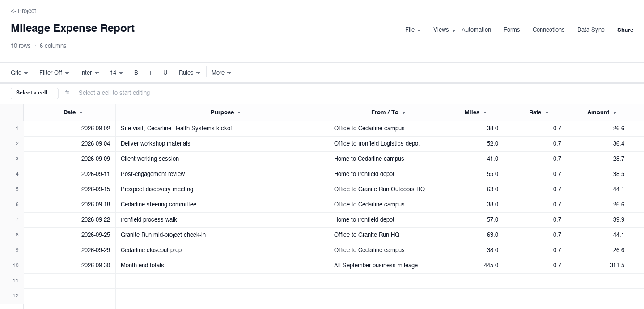Screen dimensions: 644x309
Task: Open the Date column header dropdown arrow
Action: pyautogui.click(x=80, y=113)
